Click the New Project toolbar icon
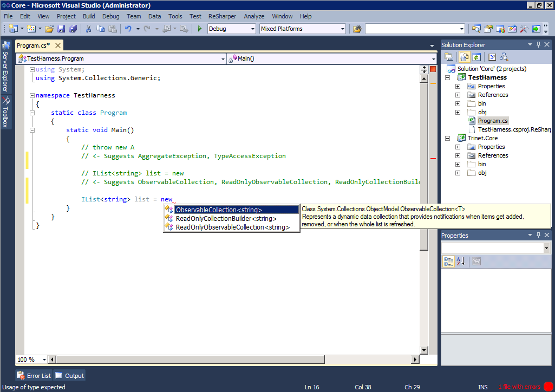This screenshot has height=392, width=555. [14, 29]
